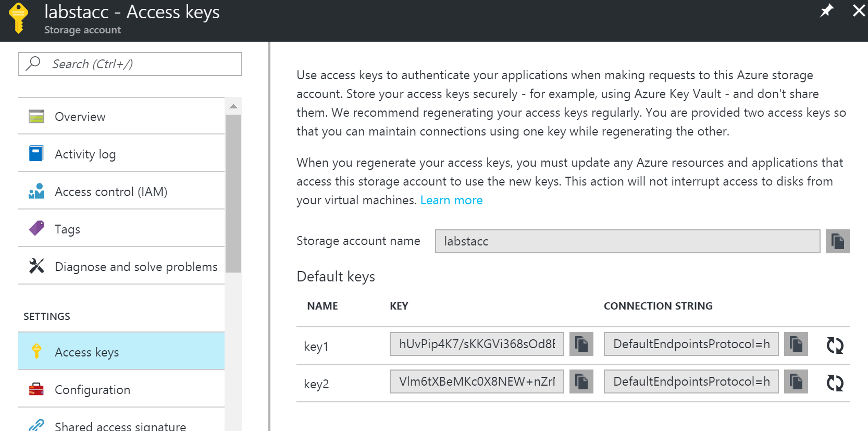Screen dimensions: 868x431
Task: Click the key2 name cell
Action: (316, 384)
